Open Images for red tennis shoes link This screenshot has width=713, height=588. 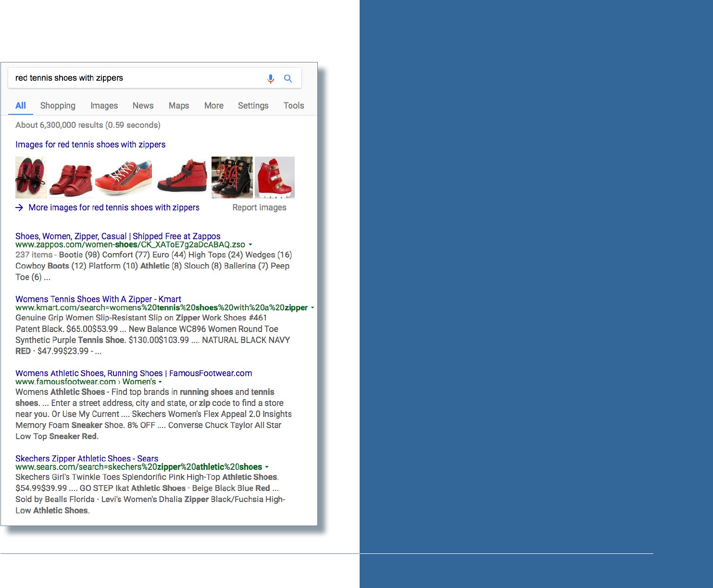click(90, 145)
